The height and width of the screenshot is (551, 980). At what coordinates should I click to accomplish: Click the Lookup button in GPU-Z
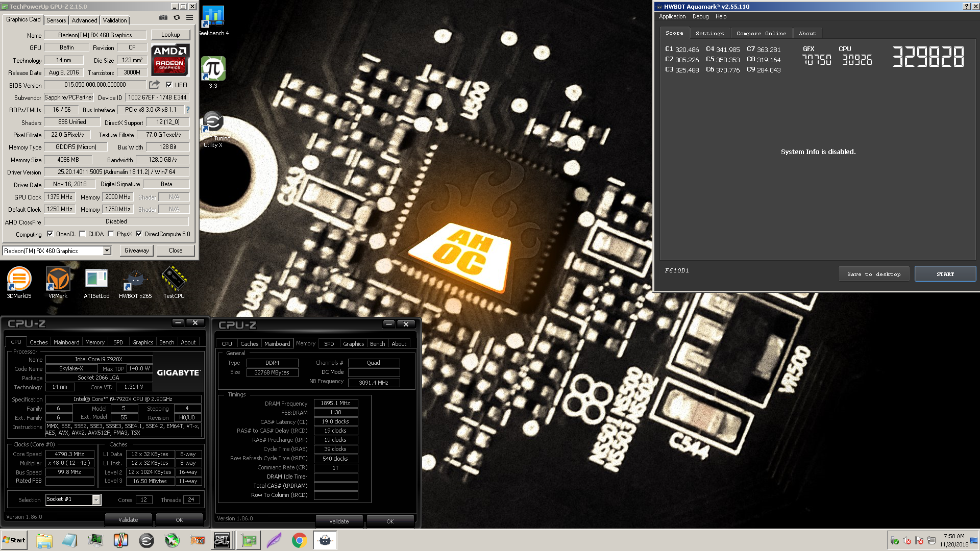tap(170, 35)
